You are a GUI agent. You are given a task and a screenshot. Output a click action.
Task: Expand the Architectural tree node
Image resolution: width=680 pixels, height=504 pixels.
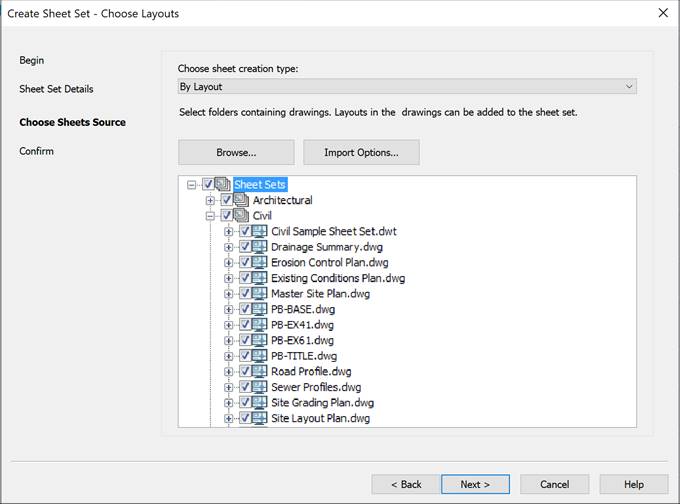point(211,200)
